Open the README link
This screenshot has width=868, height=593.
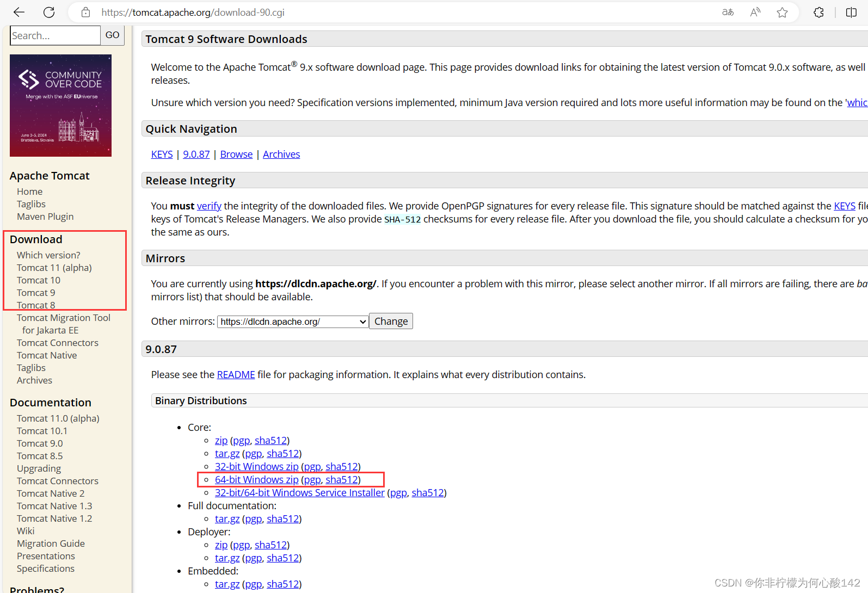(236, 375)
